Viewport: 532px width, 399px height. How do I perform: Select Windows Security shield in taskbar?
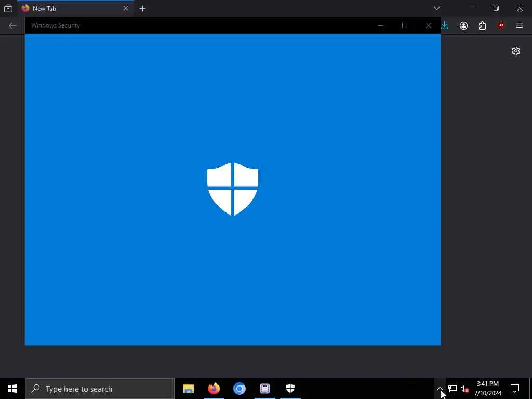(290, 389)
